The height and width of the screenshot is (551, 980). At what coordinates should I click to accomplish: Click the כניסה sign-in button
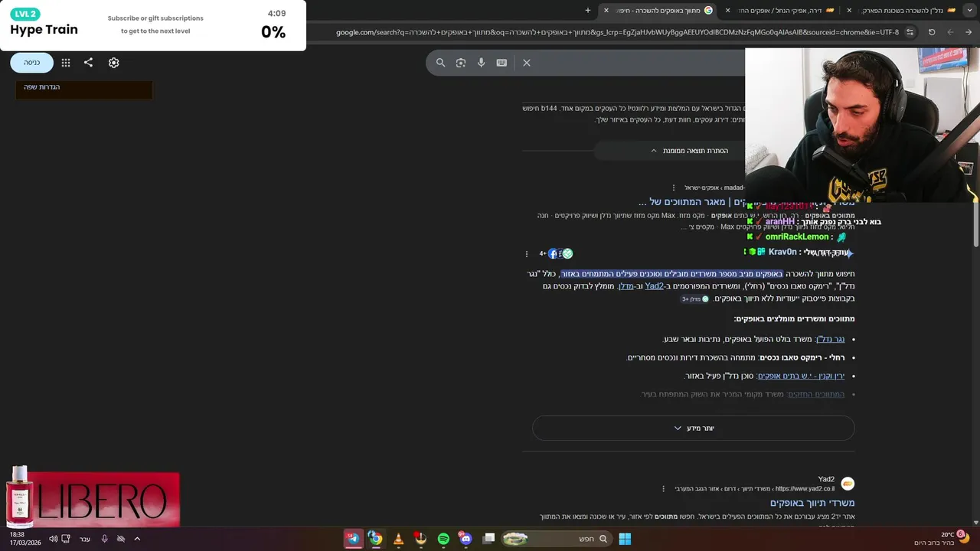pyautogui.click(x=31, y=63)
